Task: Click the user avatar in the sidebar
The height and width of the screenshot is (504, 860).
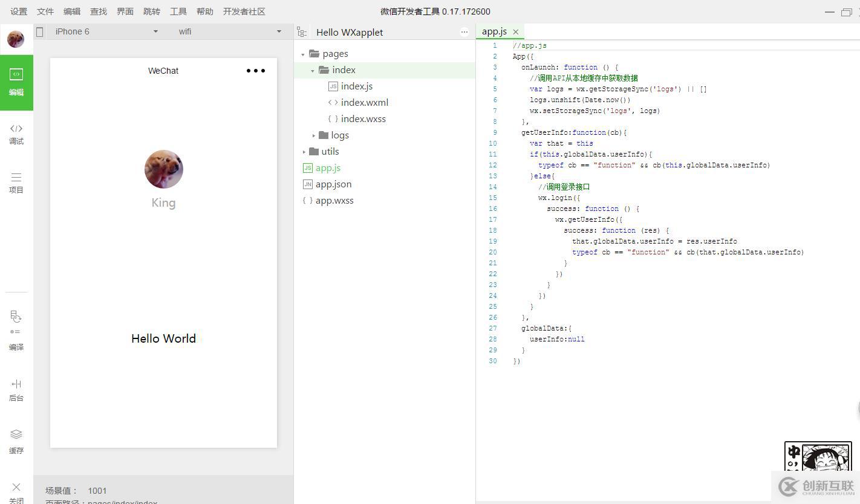Action: tap(16, 39)
